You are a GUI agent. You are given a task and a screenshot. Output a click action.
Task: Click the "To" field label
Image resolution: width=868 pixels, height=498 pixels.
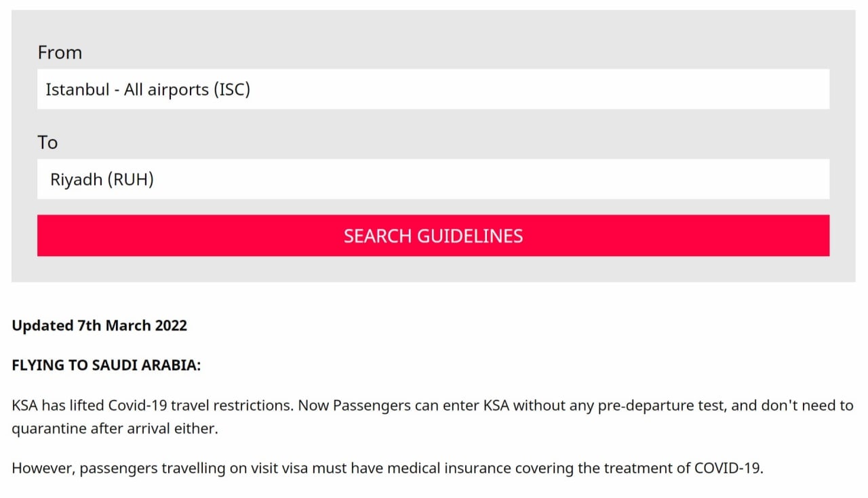click(47, 142)
